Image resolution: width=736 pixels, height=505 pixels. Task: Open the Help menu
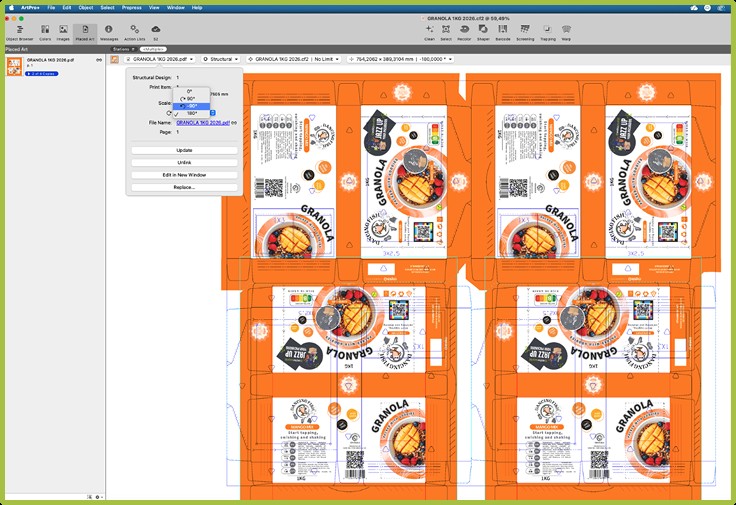click(x=197, y=8)
